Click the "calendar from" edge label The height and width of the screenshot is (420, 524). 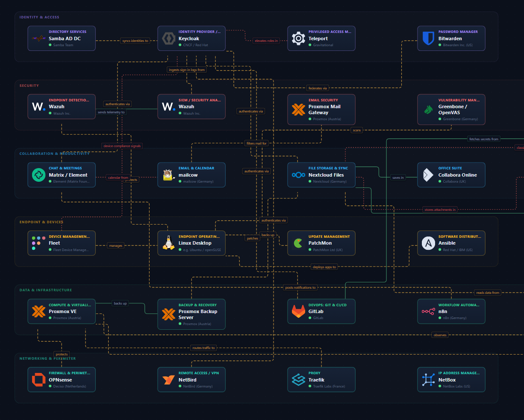click(x=118, y=177)
